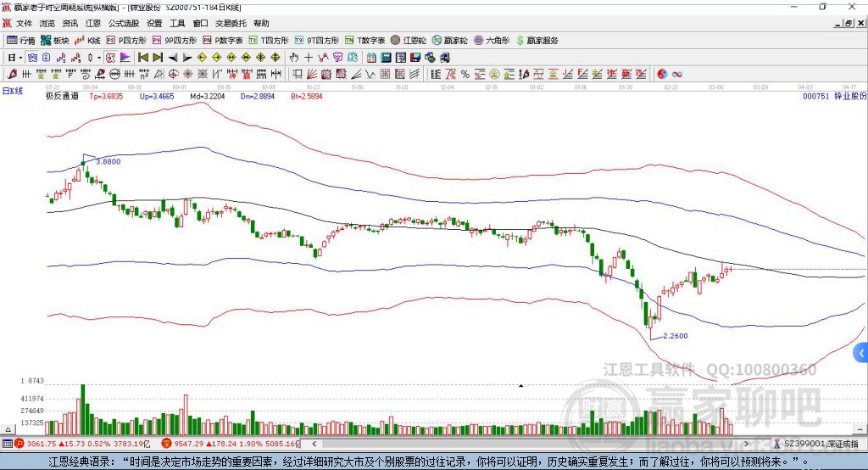This screenshot has width=868, height=470.
Task: Step chart left with black left arrow
Action: click(173, 58)
